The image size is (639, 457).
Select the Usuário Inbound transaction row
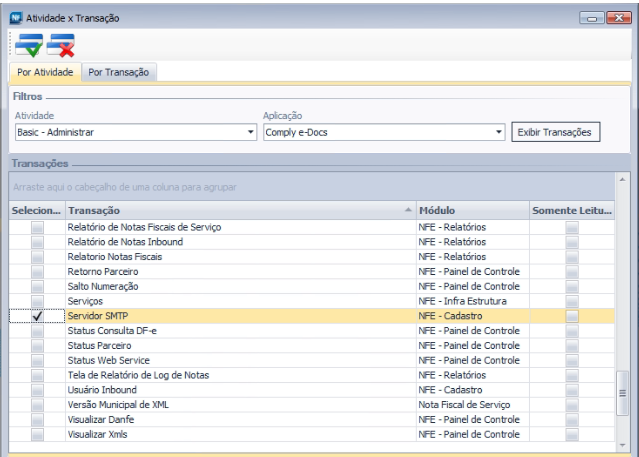click(240, 390)
